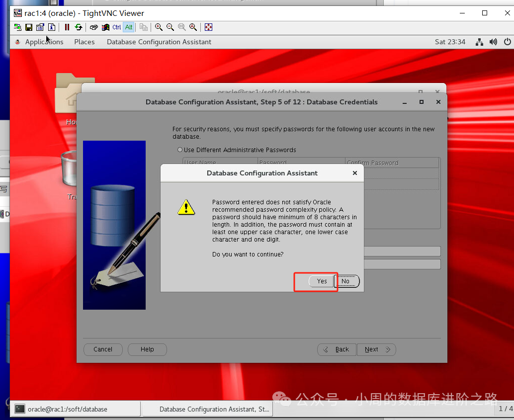Switch to Database Configuration Assistant taskbar item
This screenshot has width=514, height=420.
pos(207,409)
